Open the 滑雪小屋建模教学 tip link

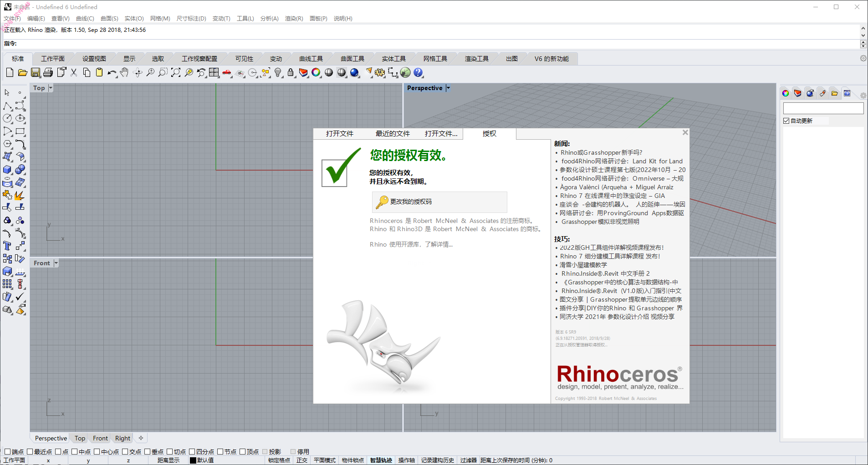(583, 265)
